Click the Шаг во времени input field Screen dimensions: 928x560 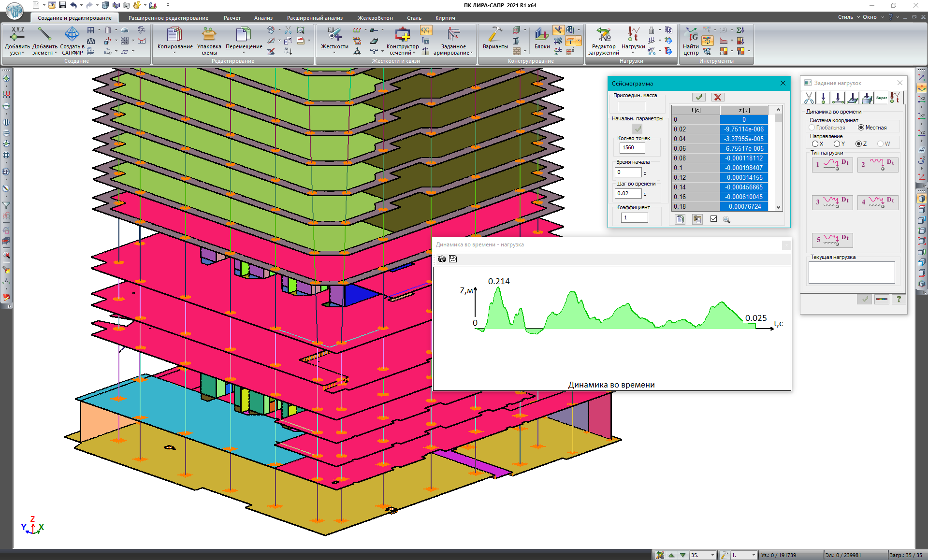[x=627, y=193]
